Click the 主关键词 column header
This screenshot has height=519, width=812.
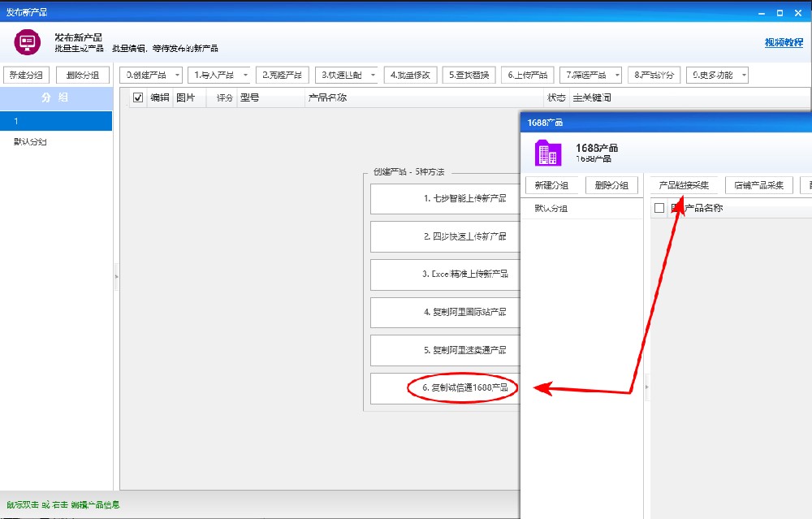click(592, 97)
